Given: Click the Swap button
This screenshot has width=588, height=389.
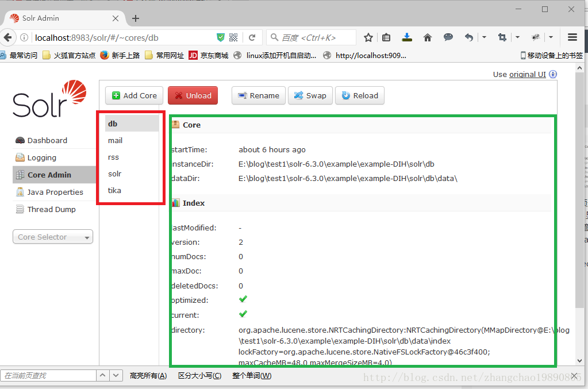Looking at the screenshot, I should pos(310,95).
